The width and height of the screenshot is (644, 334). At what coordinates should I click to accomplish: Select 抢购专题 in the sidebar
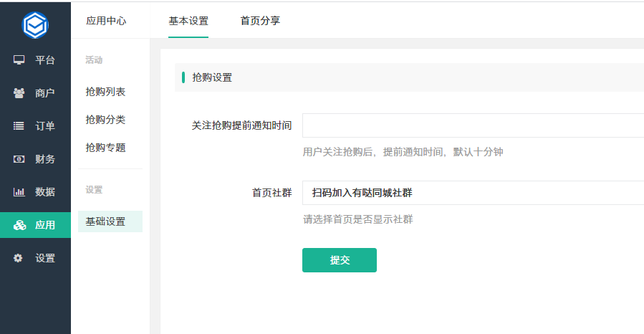pyautogui.click(x=105, y=148)
